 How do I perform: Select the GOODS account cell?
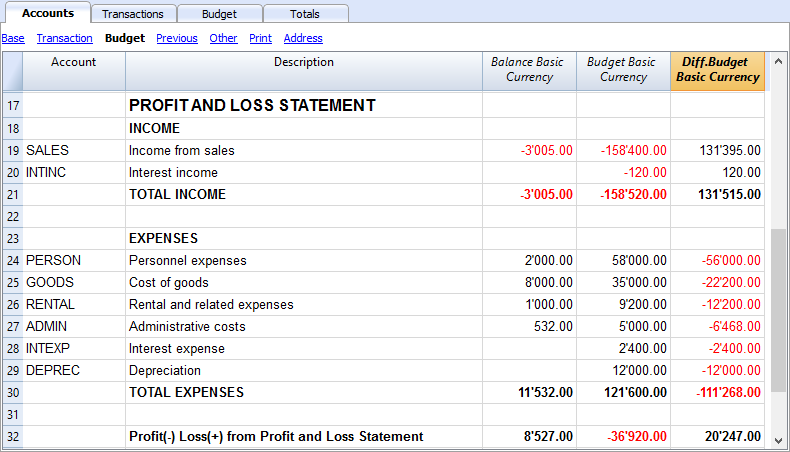(74, 283)
